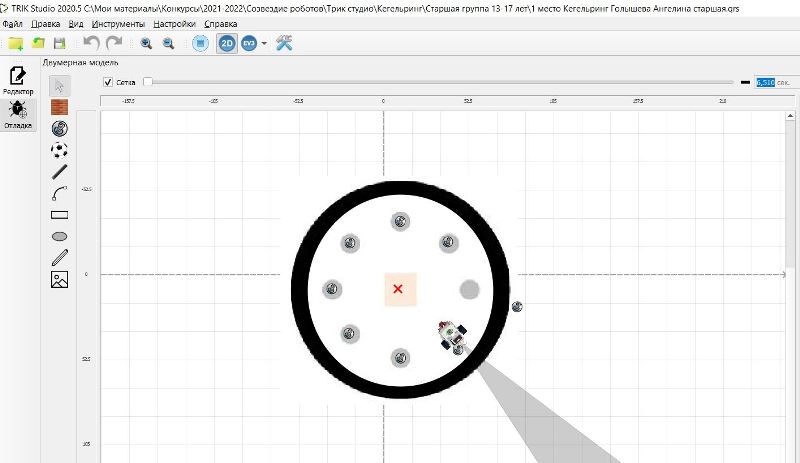
Task: Select the skittle object tool
Action: coord(59,128)
